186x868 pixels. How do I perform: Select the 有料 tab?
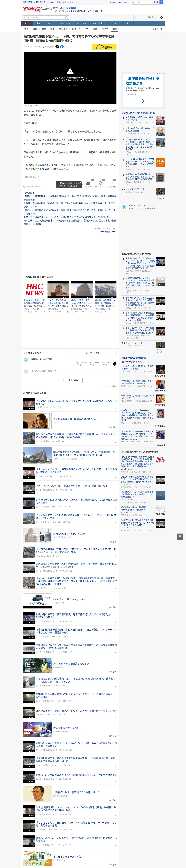tap(129, 23)
